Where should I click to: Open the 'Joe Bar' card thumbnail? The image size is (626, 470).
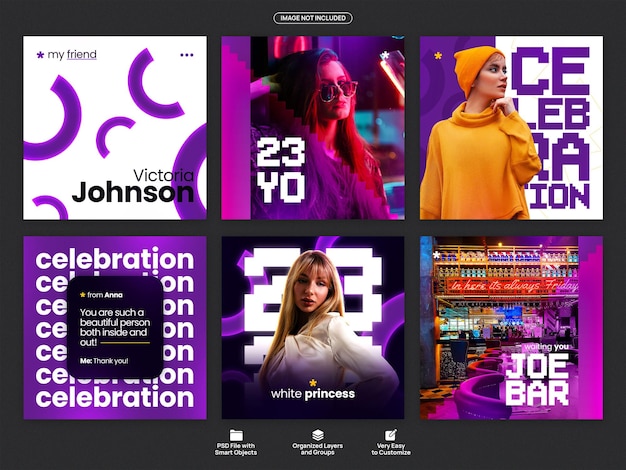point(511,327)
